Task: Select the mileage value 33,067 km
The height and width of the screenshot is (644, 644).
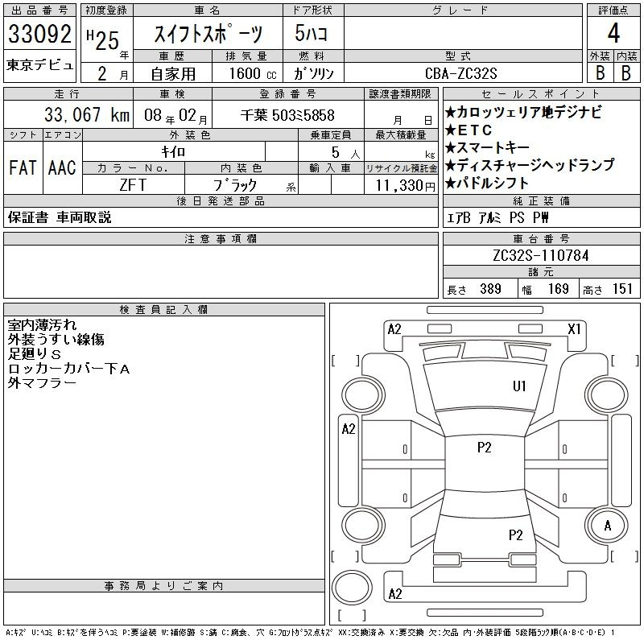Action: (x=77, y=114)
